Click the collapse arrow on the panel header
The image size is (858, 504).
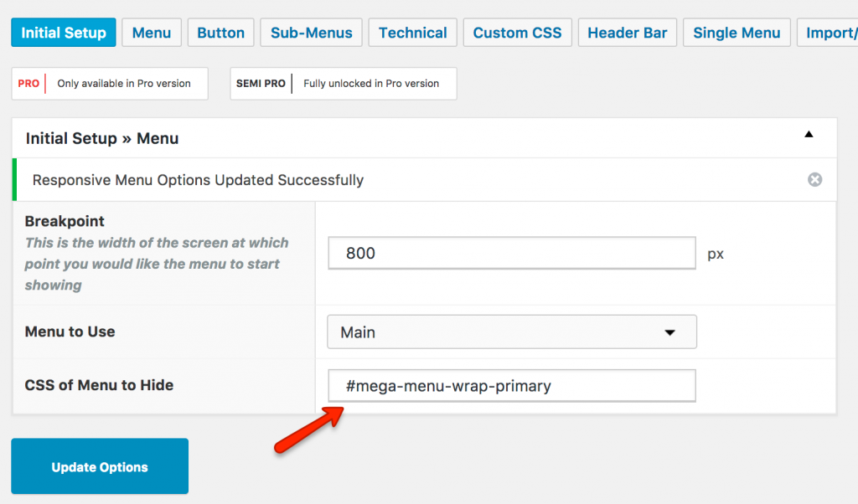tap(809, 134)
